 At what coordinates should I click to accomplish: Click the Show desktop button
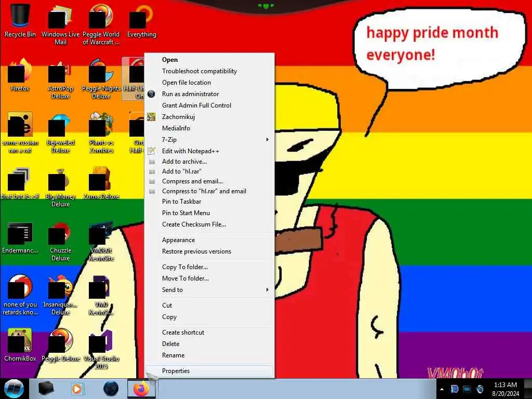click(x=528, y=389)
